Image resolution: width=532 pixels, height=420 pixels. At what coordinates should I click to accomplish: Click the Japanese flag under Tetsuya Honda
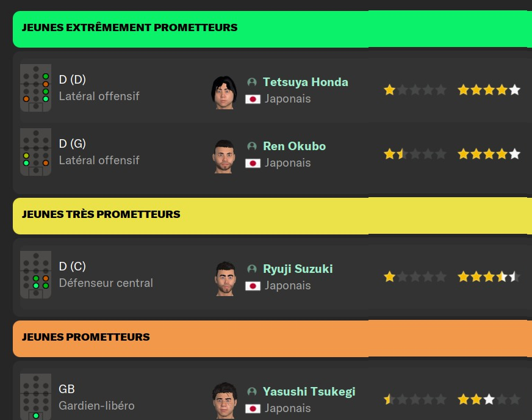click(253, 99)
